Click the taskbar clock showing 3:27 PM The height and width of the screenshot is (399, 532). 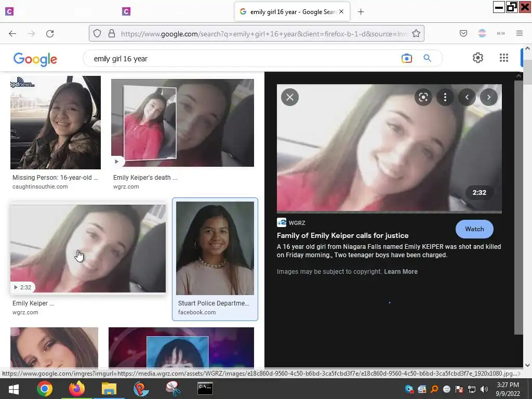508,389
